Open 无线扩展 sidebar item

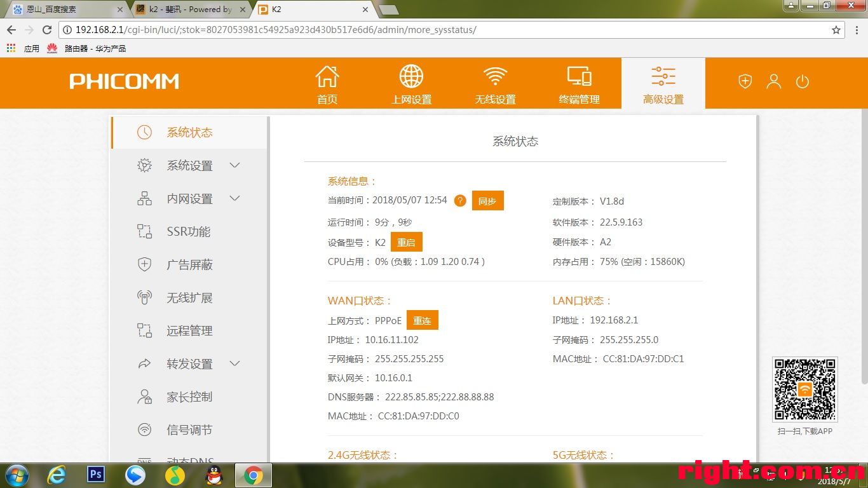189,297
